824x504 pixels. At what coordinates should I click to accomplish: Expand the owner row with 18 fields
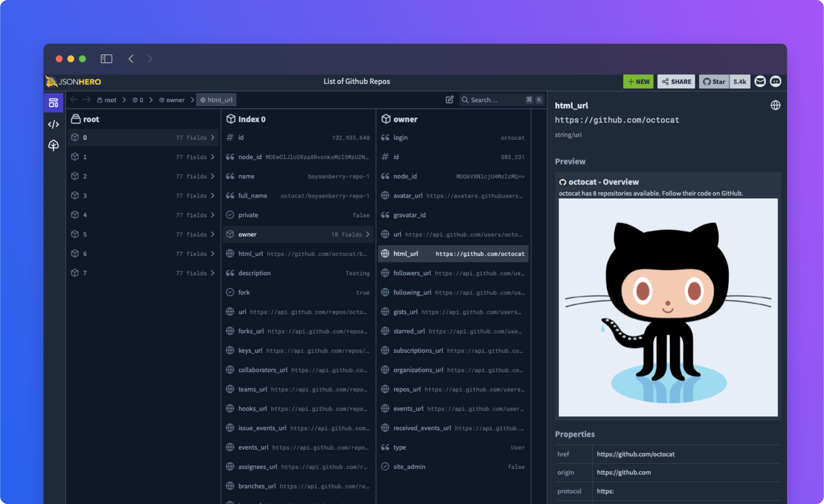coord(298,234)
